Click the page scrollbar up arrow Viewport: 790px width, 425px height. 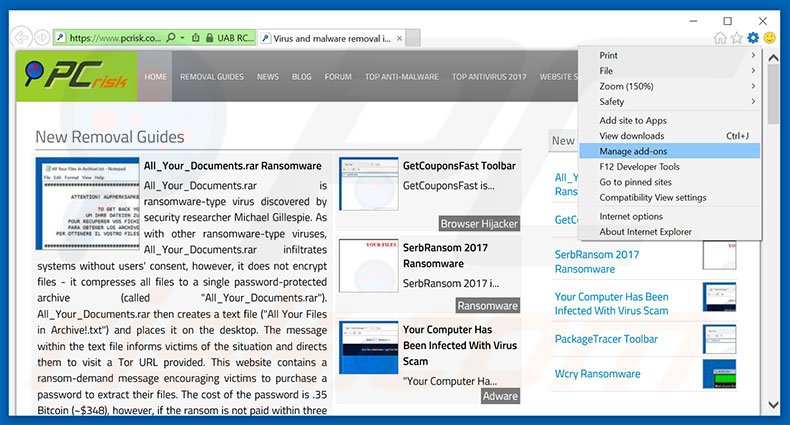pos(773,58)
